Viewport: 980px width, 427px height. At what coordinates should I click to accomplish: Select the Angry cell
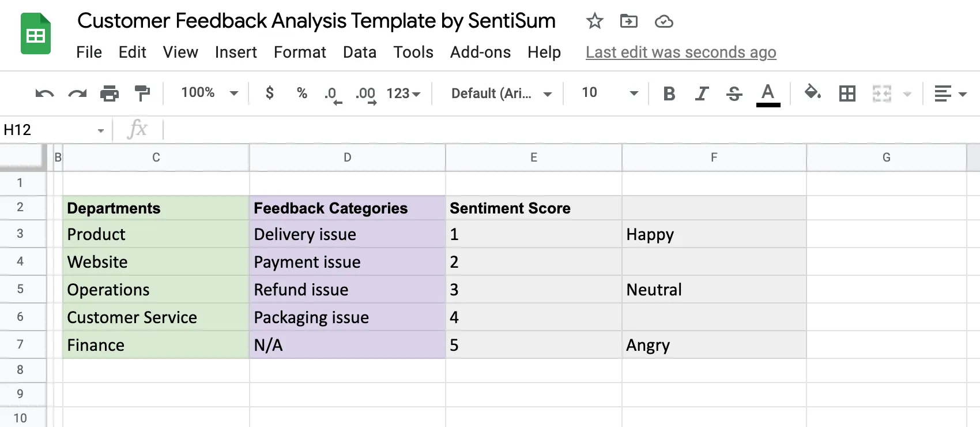714,345
